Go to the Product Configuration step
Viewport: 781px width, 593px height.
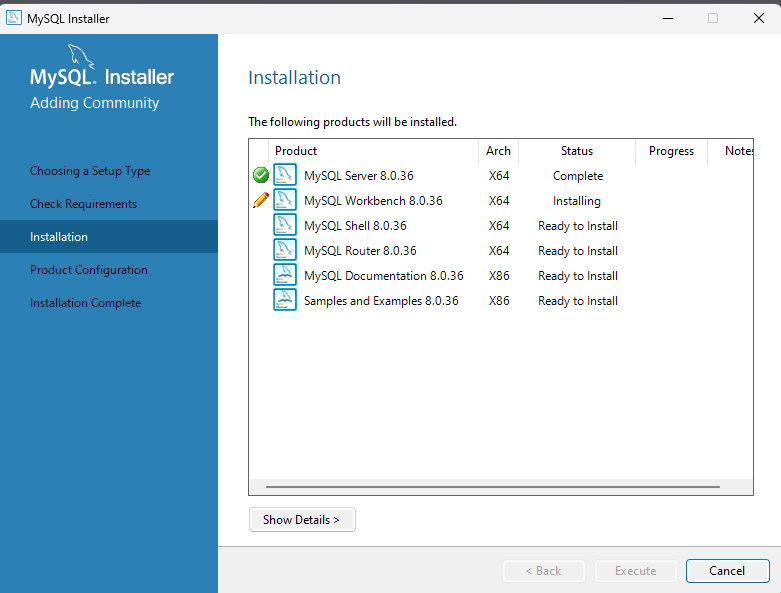89,270
